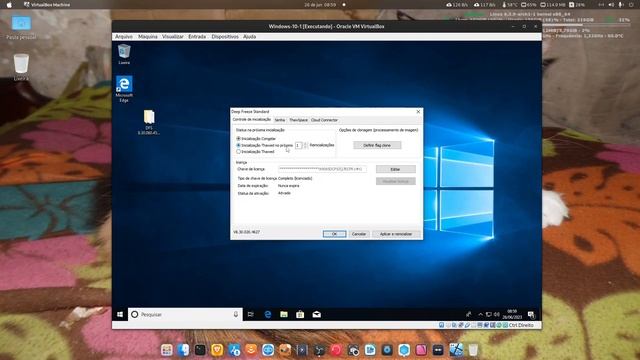
Task: Open the Dispositivos menu in VirtualBox
Action: pyautogui.click(x=225, y=37)
